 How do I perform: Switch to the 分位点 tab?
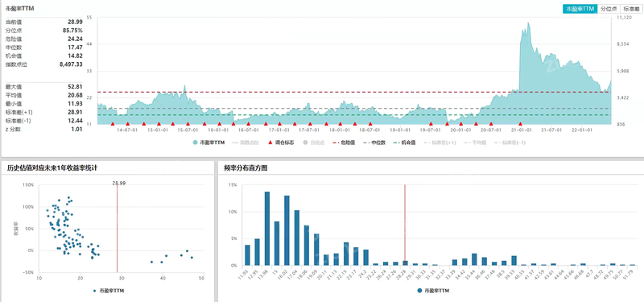608,9
